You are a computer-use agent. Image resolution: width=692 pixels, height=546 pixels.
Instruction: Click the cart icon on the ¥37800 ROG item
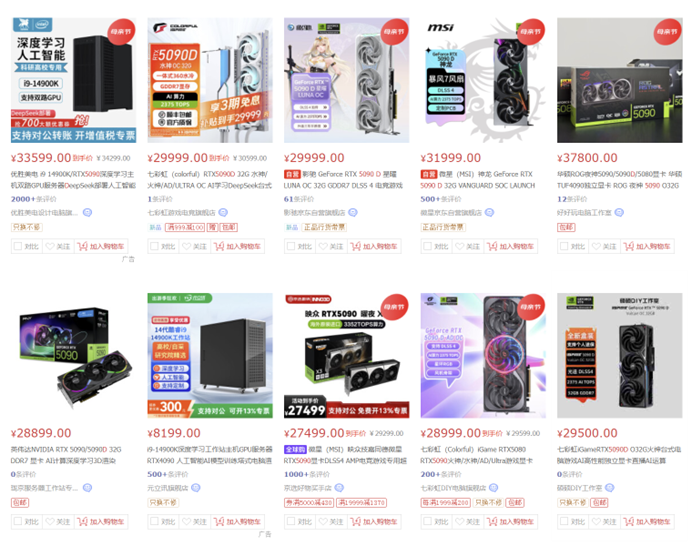coord(629,246)
